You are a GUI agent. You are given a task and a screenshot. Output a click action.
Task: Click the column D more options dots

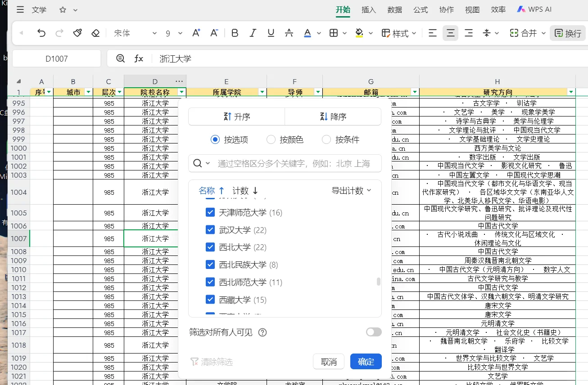(179, 81)
